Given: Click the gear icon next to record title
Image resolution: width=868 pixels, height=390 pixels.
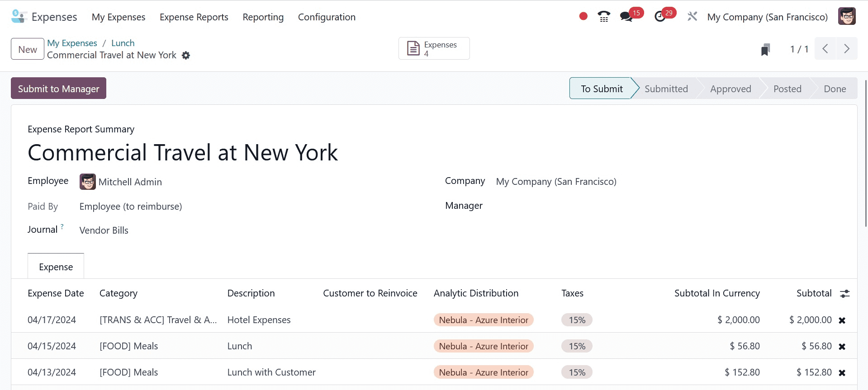Looking at the screenshot, I should click(186, 55).
